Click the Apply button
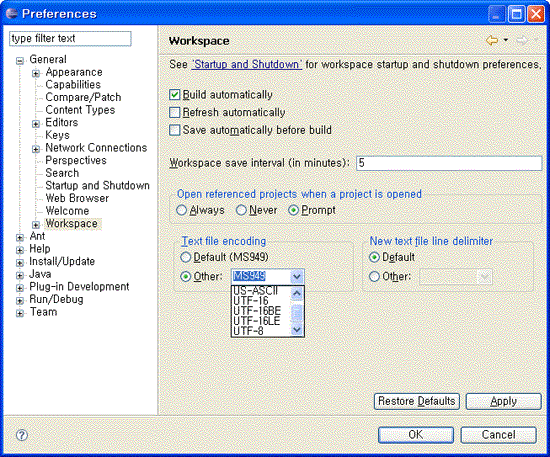The width and height of the screenshot is (550, 457). pyautogui.click(x=503, y=401)
